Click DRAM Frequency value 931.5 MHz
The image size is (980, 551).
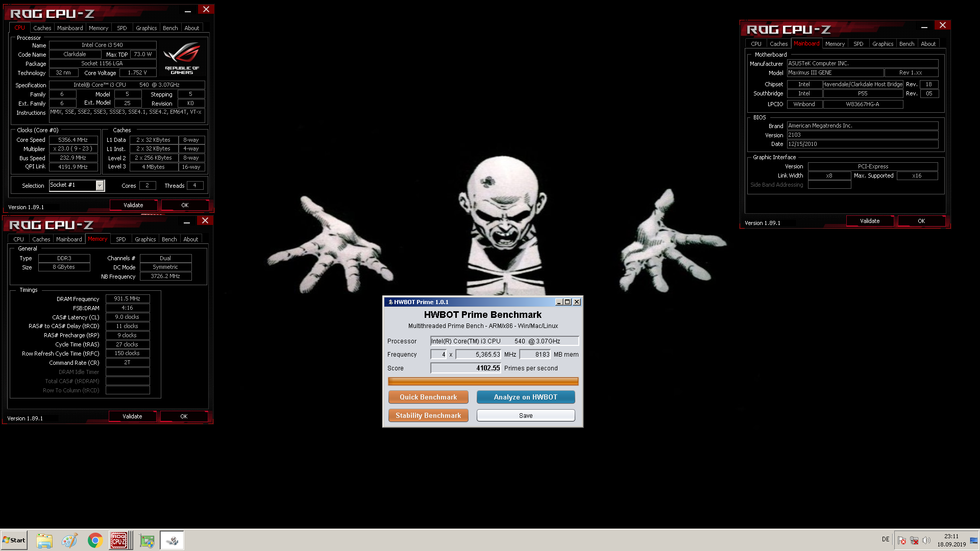pos(127,299)
